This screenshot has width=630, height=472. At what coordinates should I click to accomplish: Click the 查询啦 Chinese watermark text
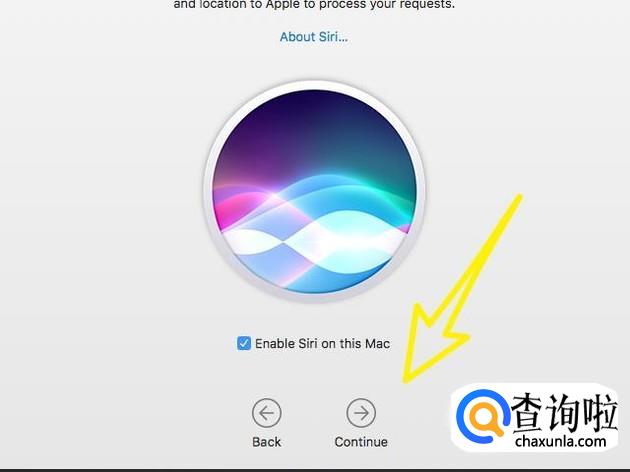(564, 413)
